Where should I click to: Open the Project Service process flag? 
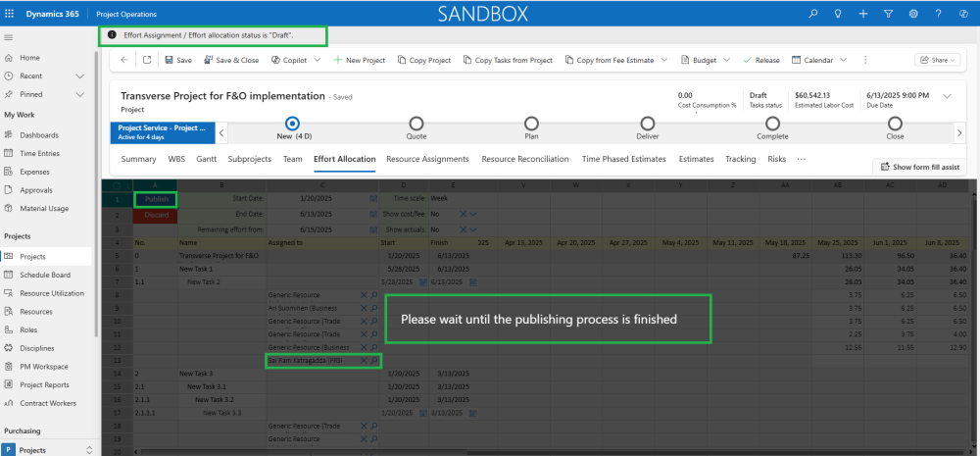point(163,132)
